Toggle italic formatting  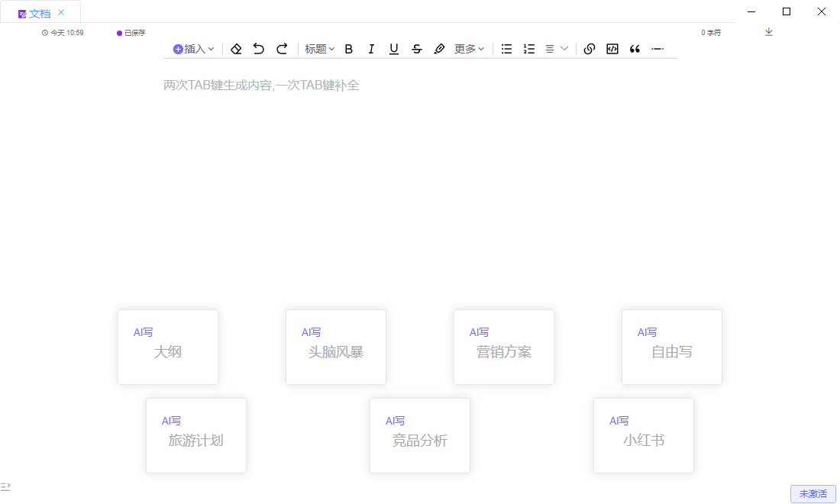(371, 48)
